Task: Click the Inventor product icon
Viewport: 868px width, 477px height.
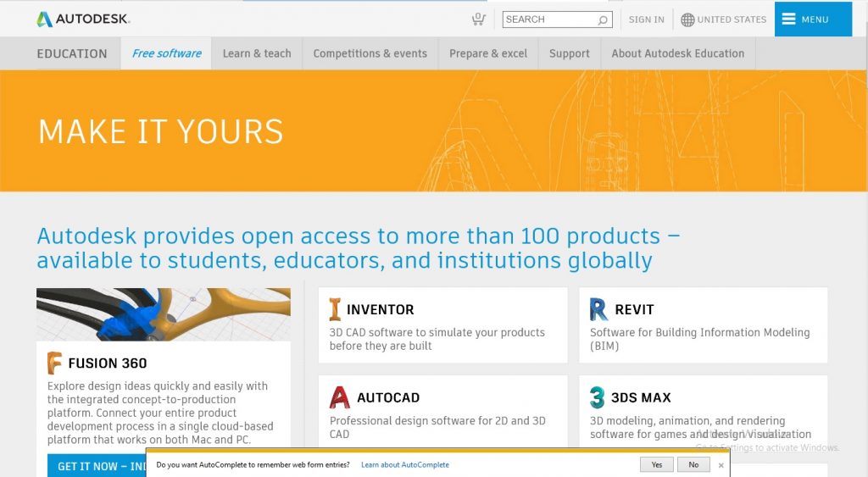Action: pyautogui.click(x=336, y=309)
